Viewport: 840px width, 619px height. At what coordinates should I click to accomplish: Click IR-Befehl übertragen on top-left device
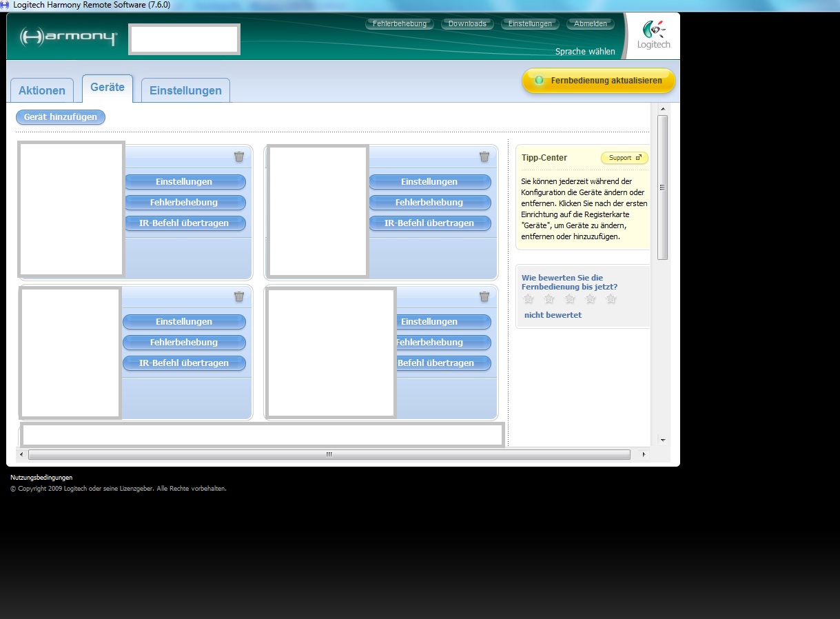pyautogui.click(x=184, y=223)
